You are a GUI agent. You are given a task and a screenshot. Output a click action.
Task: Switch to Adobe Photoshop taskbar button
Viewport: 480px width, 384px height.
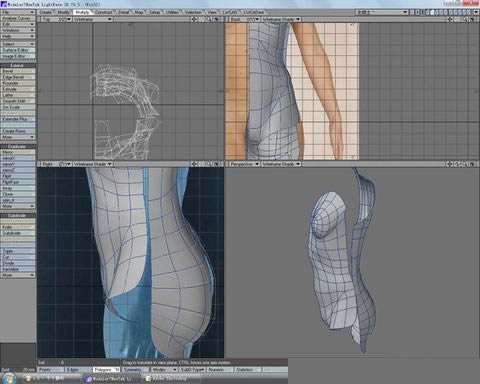[171, 379]
